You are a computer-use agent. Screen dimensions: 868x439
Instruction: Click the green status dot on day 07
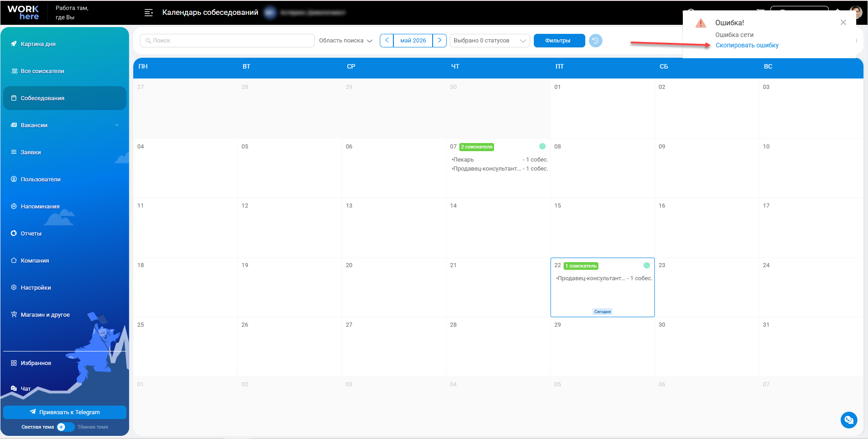coord(542,146)
